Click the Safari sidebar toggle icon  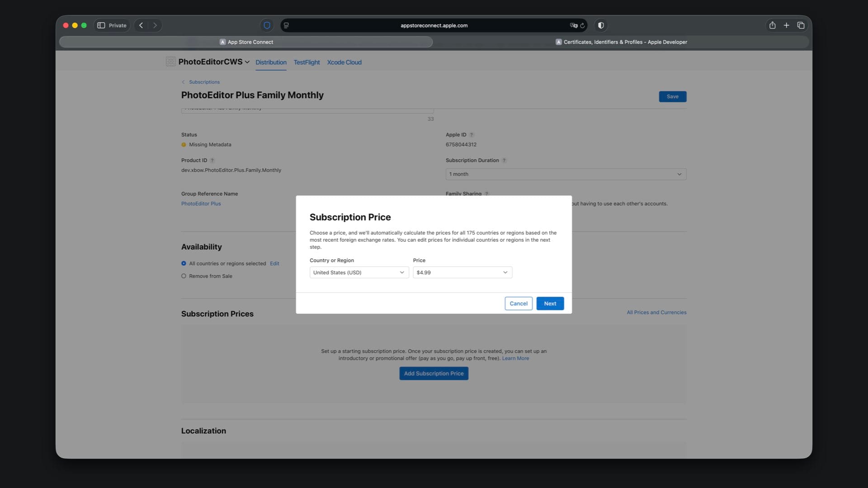101,25
